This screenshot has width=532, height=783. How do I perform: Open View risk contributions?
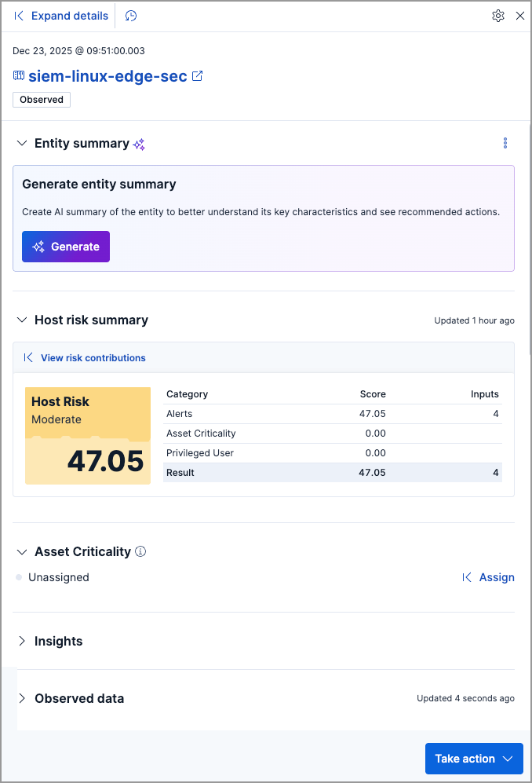93,357
